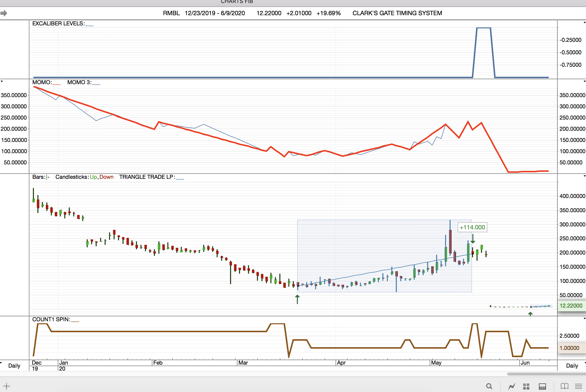The width and height of the screenshot is (586, 392).
Task: Open the book reference icon
Action: coord(564,386)
